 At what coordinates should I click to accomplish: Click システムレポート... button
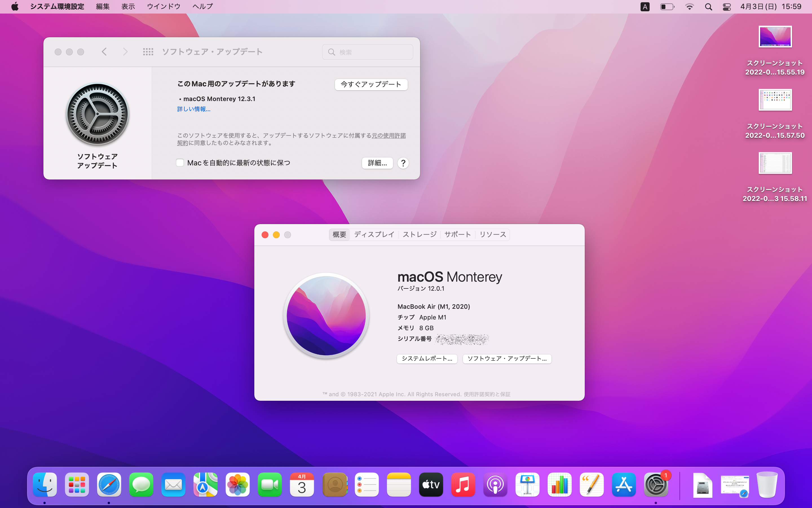(427, 358)
